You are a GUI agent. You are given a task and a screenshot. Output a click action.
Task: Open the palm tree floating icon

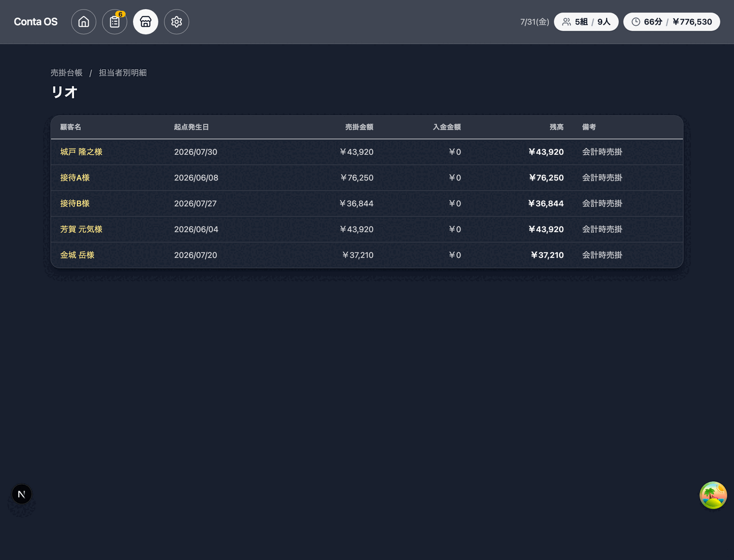[x=713, y=495]
